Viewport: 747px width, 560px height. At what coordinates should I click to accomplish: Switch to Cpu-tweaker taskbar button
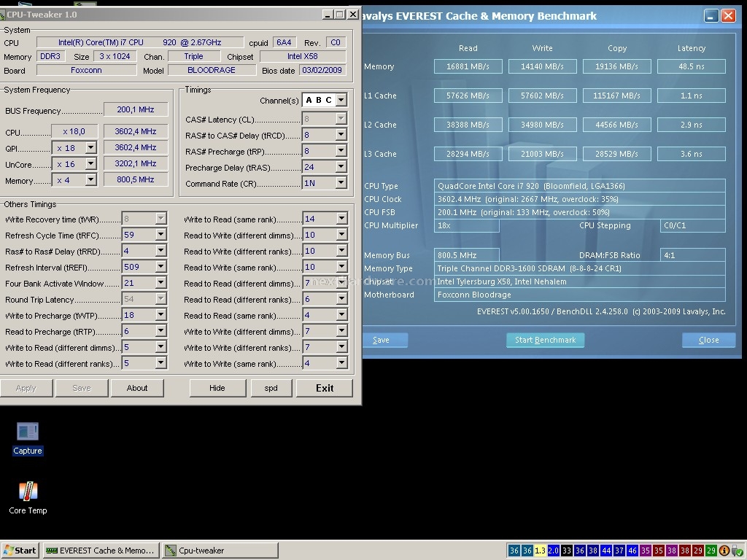point(220,551)
